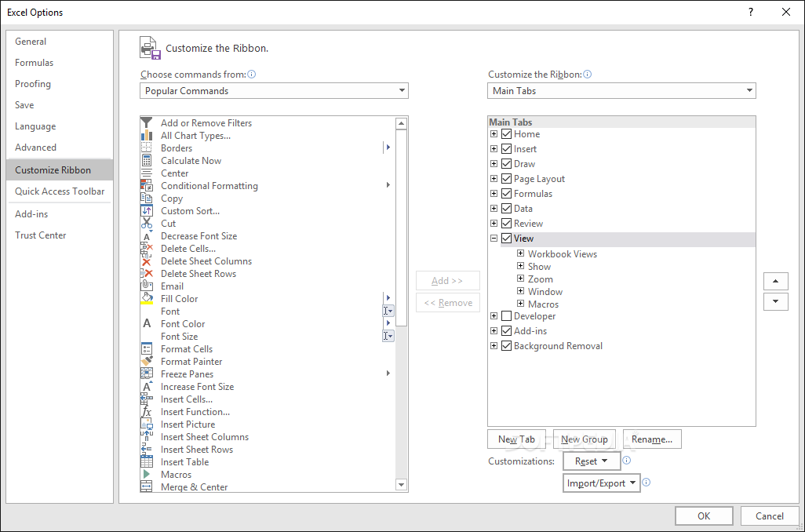Viewport: 805px width, 532px height.
Task: Click the New Tab button
Action: [x=516, y=439]
